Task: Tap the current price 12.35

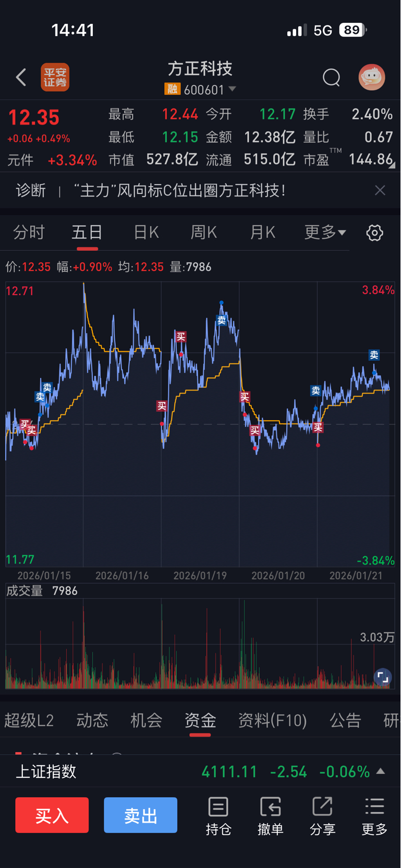Action: (34, 118)
